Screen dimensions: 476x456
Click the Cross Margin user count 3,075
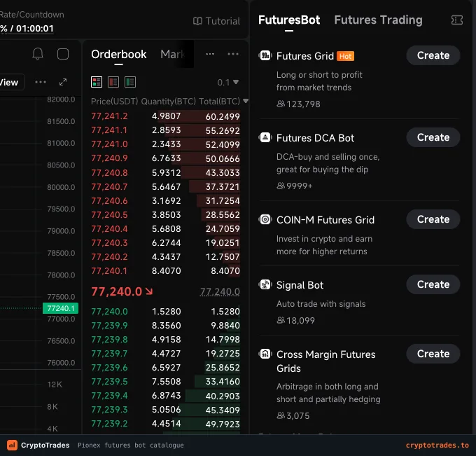pos(293,416)
